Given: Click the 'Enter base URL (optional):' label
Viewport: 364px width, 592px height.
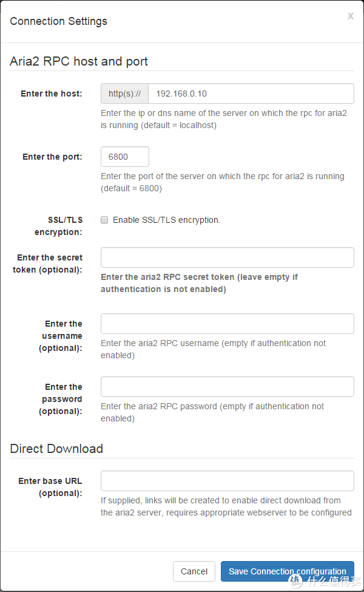Looking at the screenshot, I should [x=50, y=487].
